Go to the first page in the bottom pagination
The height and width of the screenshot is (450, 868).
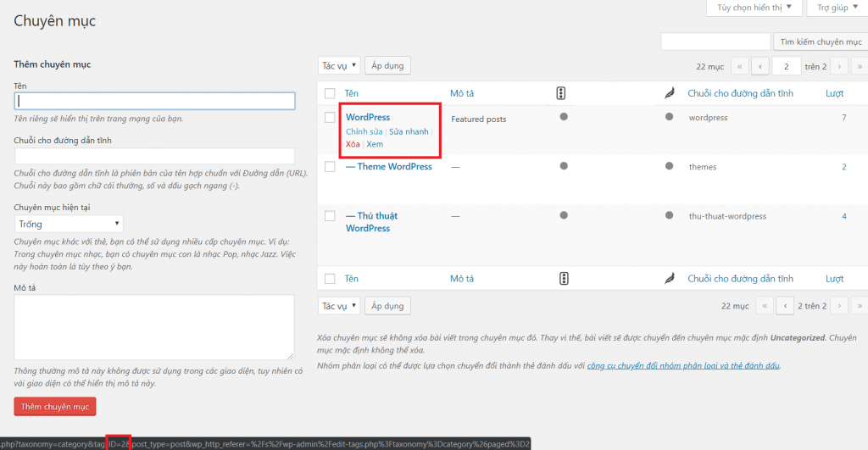pos(765,306)
